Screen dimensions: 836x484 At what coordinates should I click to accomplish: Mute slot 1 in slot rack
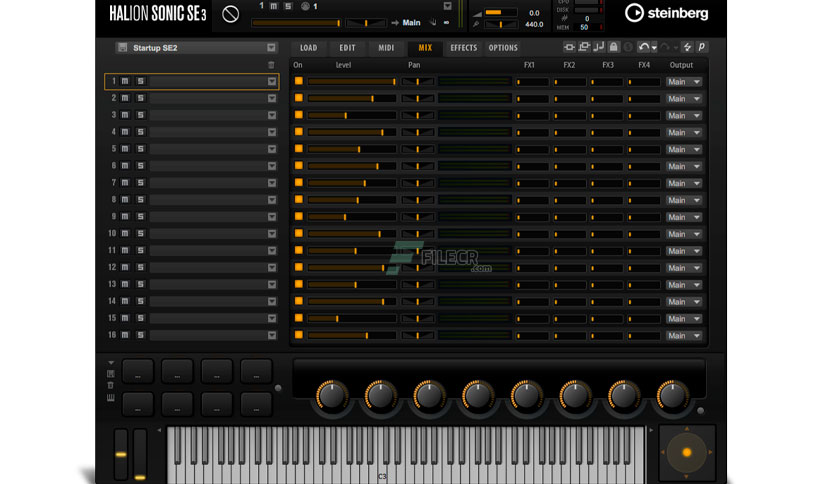[125, 81]
